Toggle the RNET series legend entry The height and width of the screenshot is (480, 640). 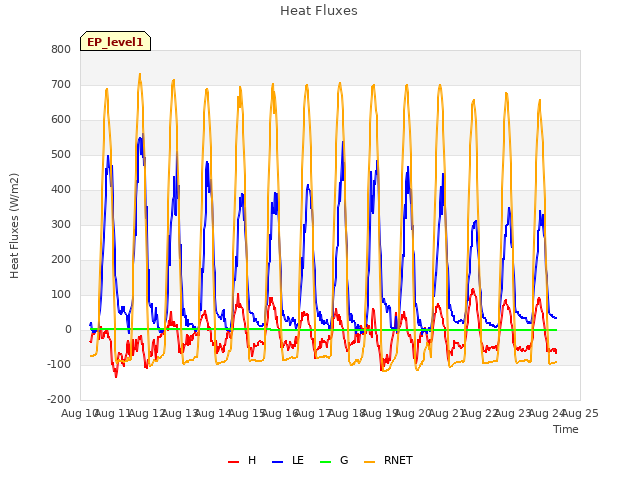point(388,460)
